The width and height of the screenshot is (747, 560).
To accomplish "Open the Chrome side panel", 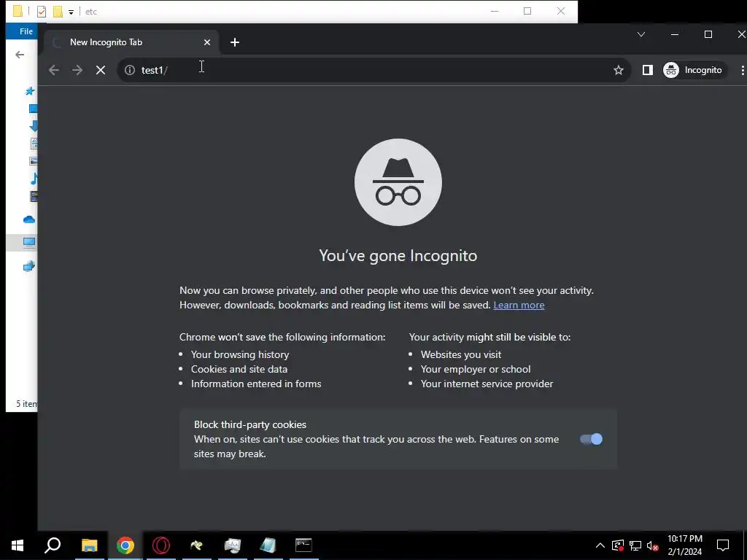I will [x=648, y=70].
